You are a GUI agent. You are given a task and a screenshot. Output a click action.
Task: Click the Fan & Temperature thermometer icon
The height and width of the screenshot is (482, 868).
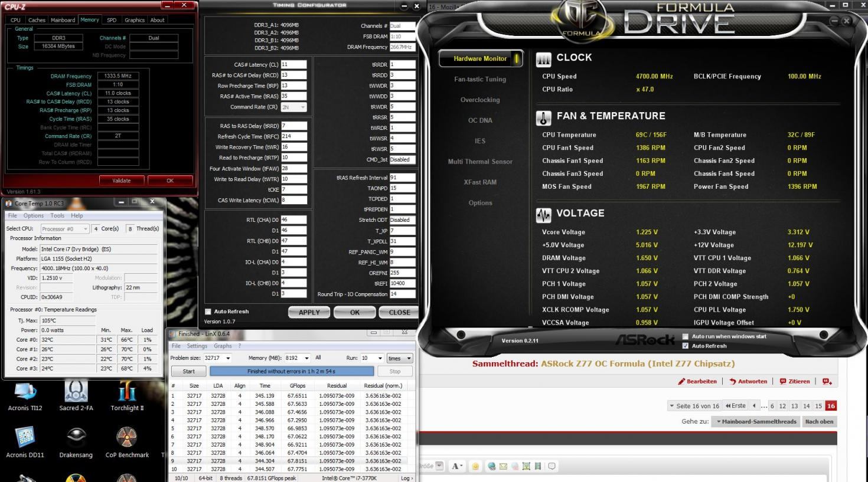click(543, 117)
